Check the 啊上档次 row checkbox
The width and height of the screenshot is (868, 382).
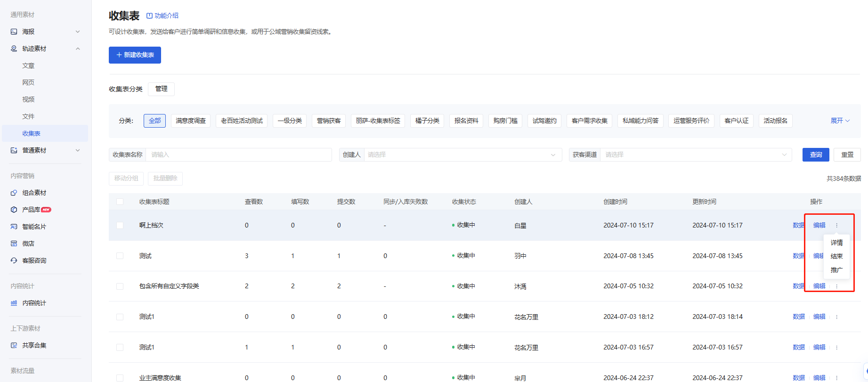click(x=120, y=225)
